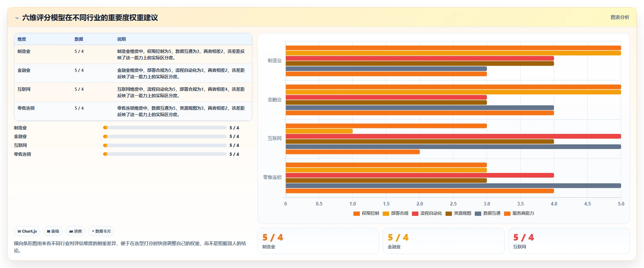Click the 互联网 description about 流程自动化为5

(x=181, y=93)
